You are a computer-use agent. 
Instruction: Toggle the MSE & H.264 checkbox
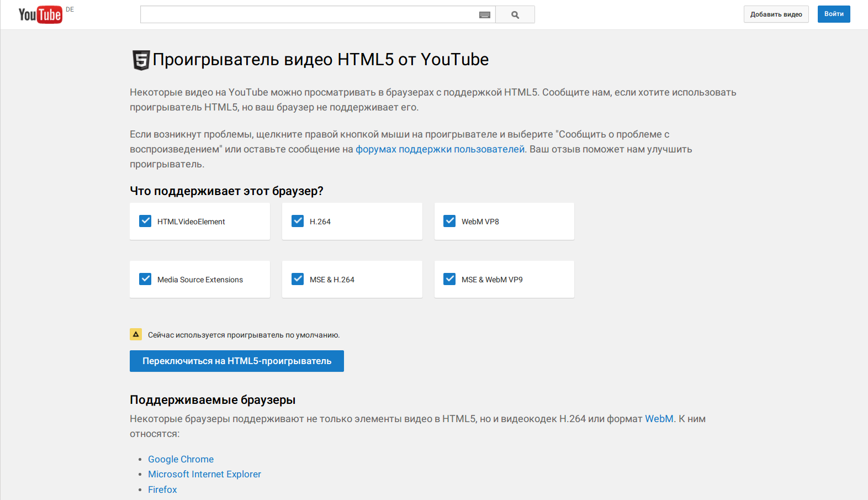[298, 279]
